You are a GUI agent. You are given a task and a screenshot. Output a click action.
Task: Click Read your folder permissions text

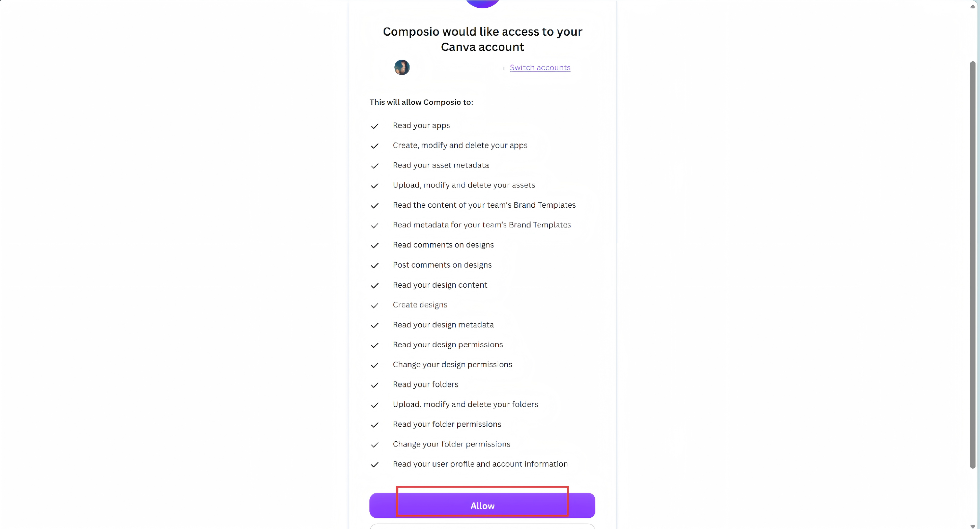tap(447, 424)
